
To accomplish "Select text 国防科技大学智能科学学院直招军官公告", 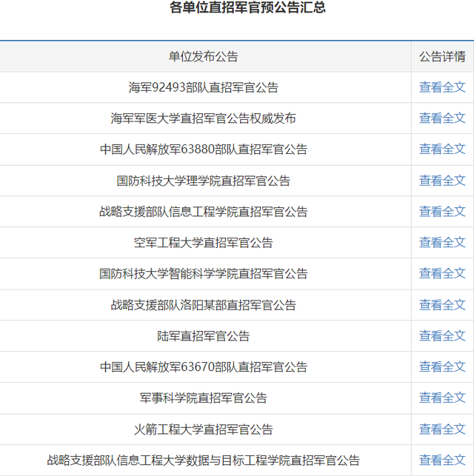I will [204, 274].
